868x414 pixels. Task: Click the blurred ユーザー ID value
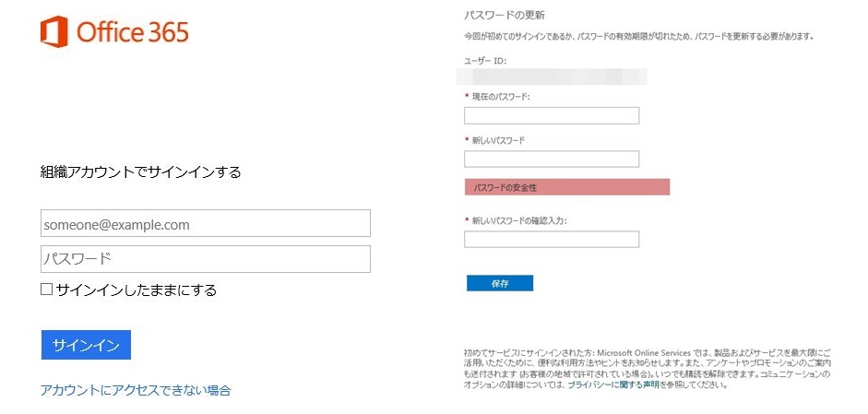click(553, 77)
